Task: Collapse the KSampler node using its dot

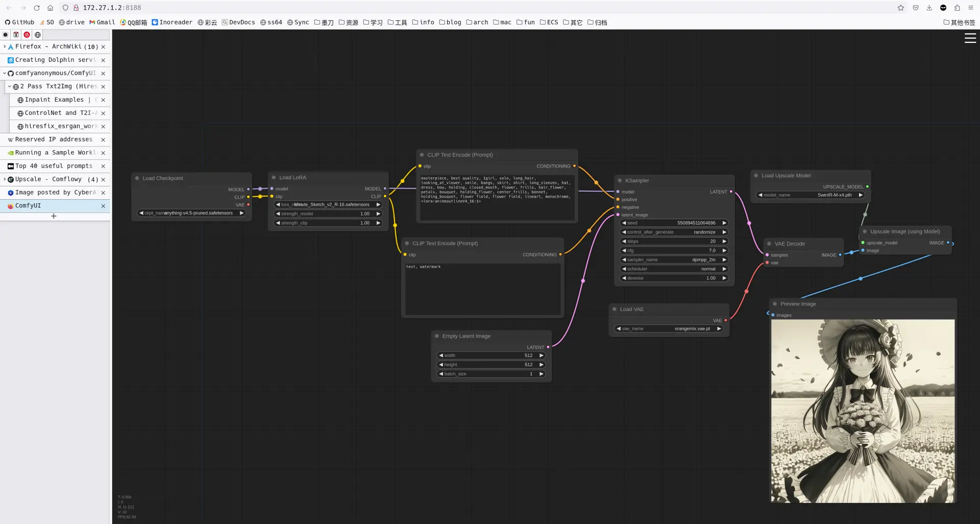Action: coord(620,180)
